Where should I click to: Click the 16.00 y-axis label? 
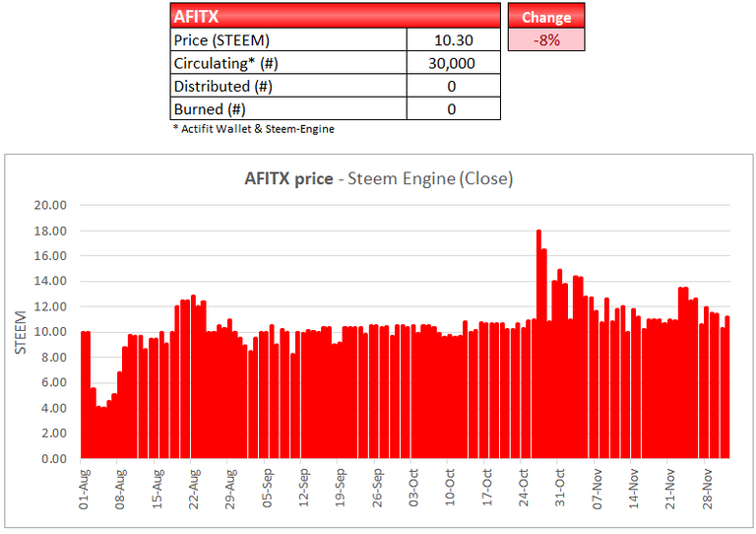(50, 255)
